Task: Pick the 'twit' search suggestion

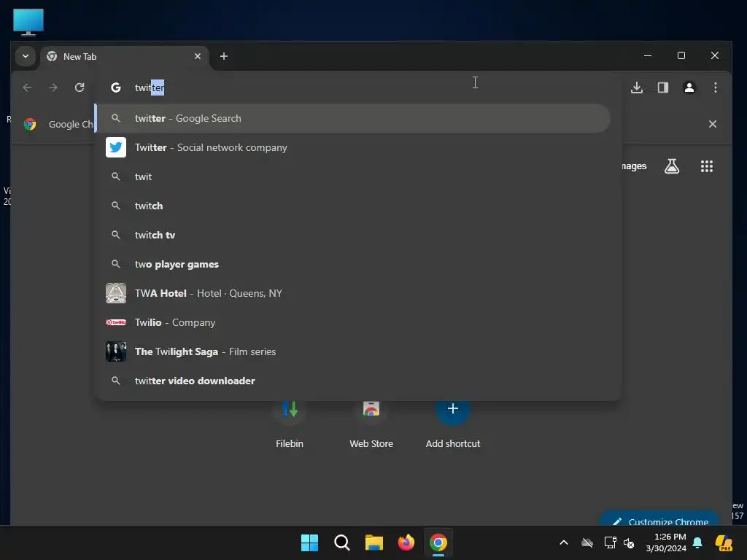Action: pos(353,176)
